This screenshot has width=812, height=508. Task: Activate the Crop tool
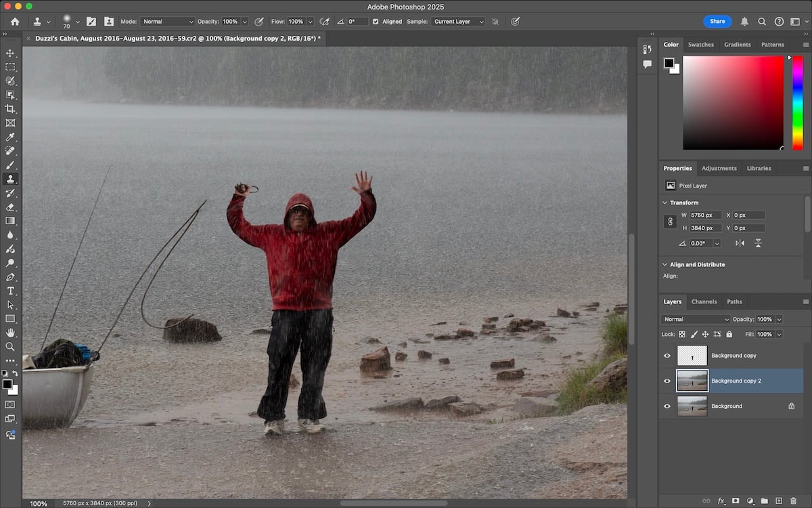(10, 108)
